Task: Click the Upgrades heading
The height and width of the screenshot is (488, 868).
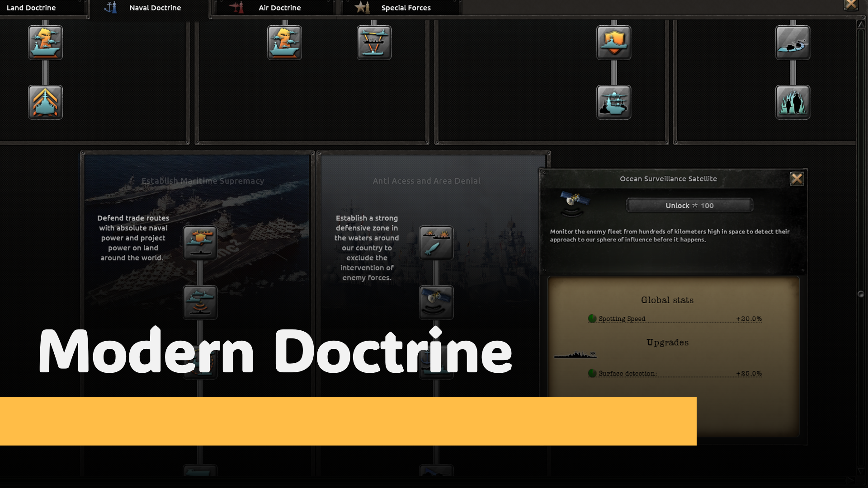Action: point(668,343)
